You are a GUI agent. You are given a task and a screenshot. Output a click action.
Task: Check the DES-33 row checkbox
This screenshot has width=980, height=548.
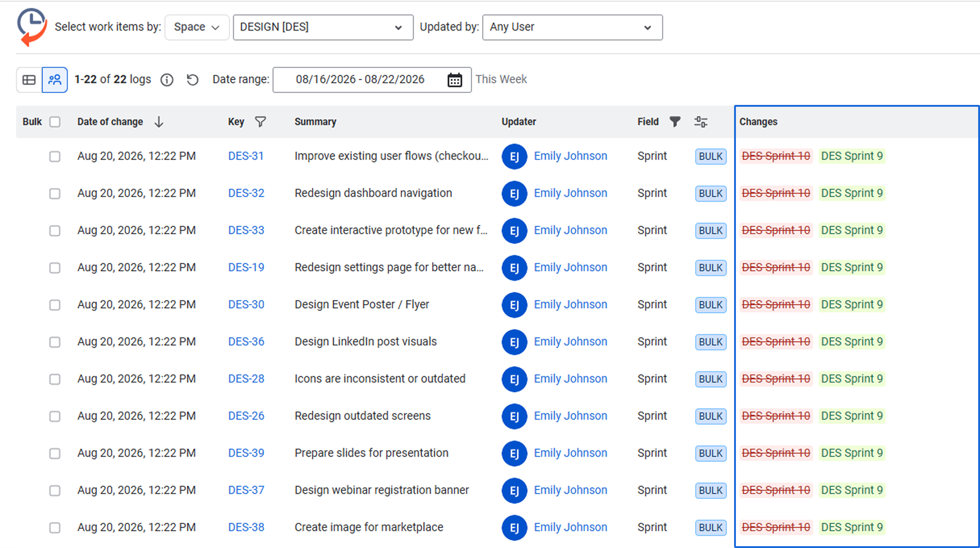[x=55, y=230]
